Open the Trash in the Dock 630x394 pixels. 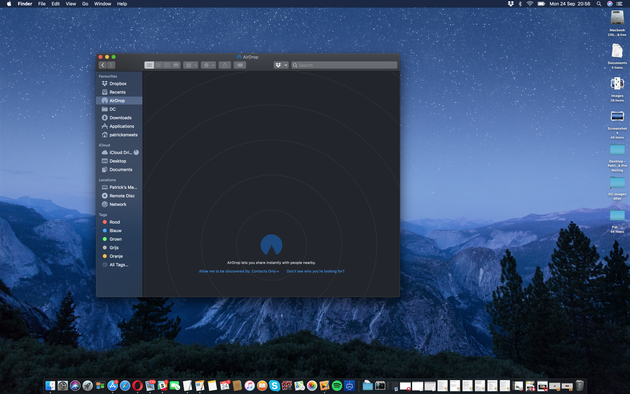(580, 386)
